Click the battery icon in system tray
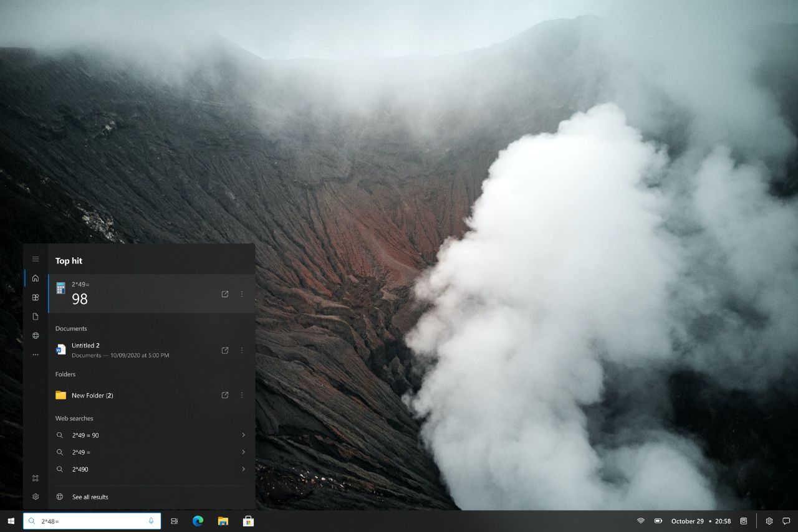The width and height of the screenshot is (798, 532). (658, 521)
